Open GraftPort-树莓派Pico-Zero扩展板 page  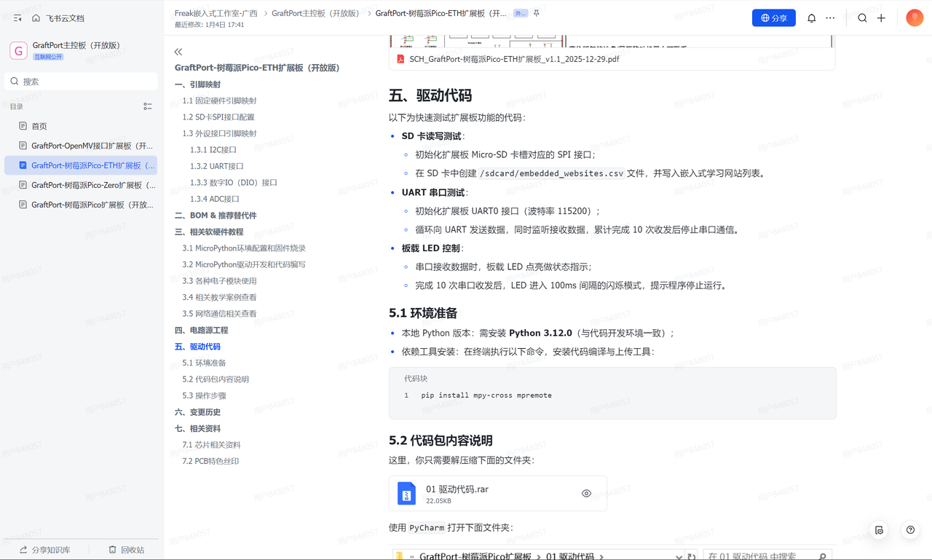(x=81, y=185)
